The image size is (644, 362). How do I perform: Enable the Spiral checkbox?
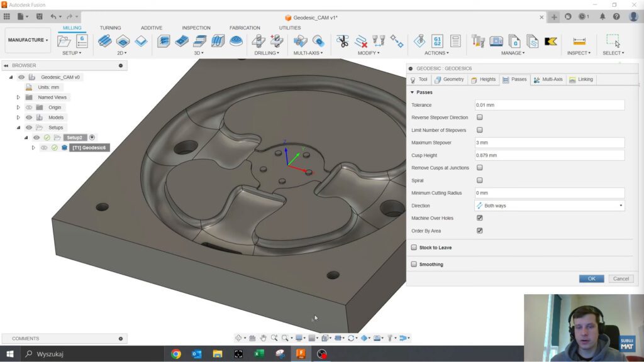[x=480, y=180]
